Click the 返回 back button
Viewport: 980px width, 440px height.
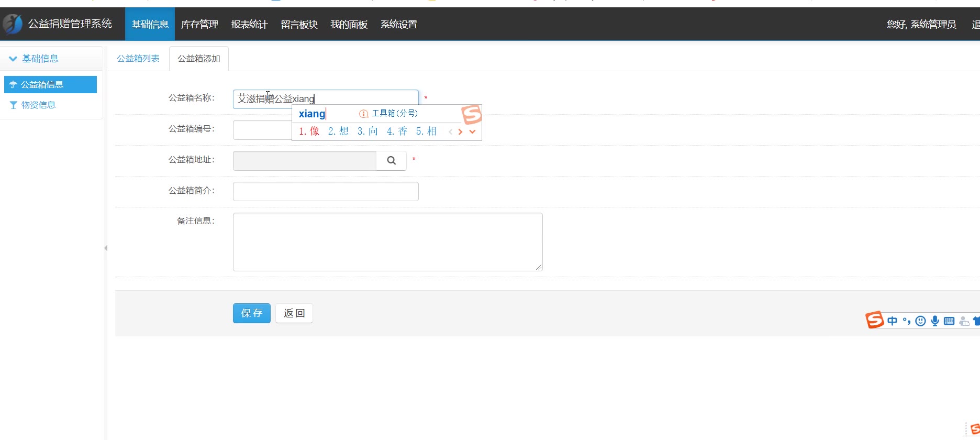[294, 313]
